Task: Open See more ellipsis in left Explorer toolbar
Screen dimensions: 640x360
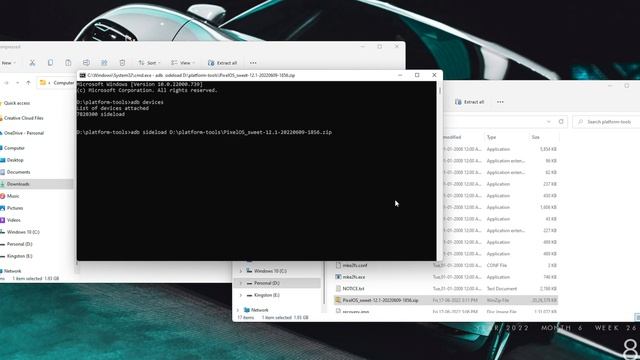Action: 253,63
